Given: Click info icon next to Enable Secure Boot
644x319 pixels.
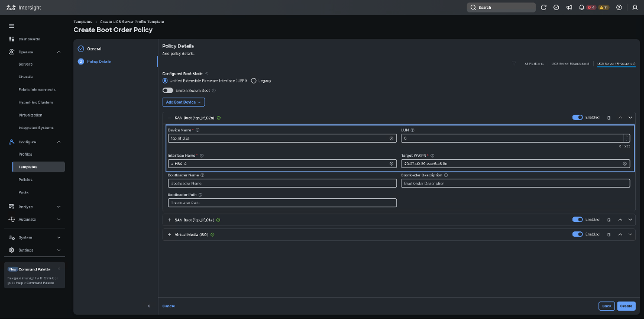Looking at the screenshot, I should (214, 91).
